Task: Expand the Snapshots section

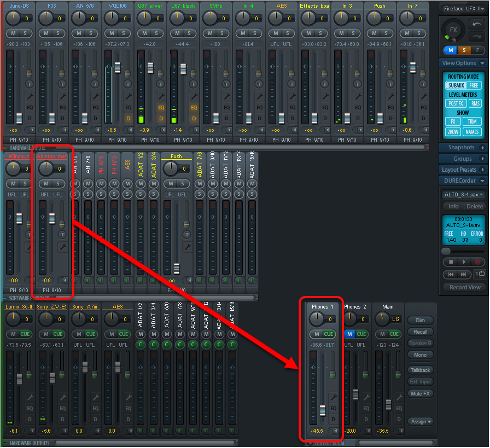Action: [463, 148]
